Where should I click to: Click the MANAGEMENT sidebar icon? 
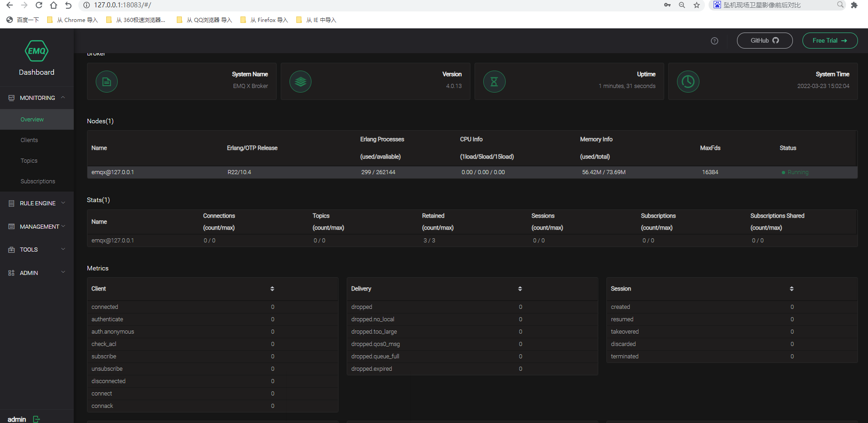coord(11,226)
